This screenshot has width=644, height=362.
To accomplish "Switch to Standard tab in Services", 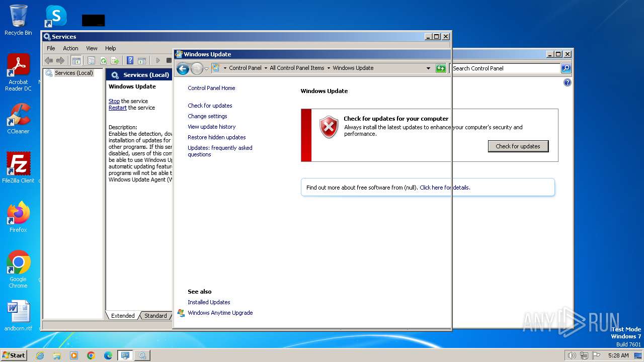I will [x=155, y=316].
